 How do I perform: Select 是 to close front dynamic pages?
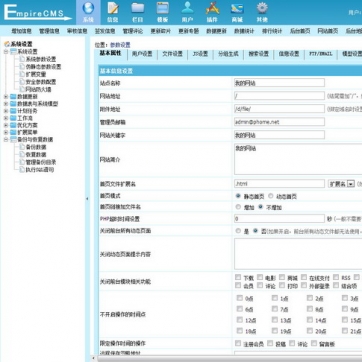point(238,231)
